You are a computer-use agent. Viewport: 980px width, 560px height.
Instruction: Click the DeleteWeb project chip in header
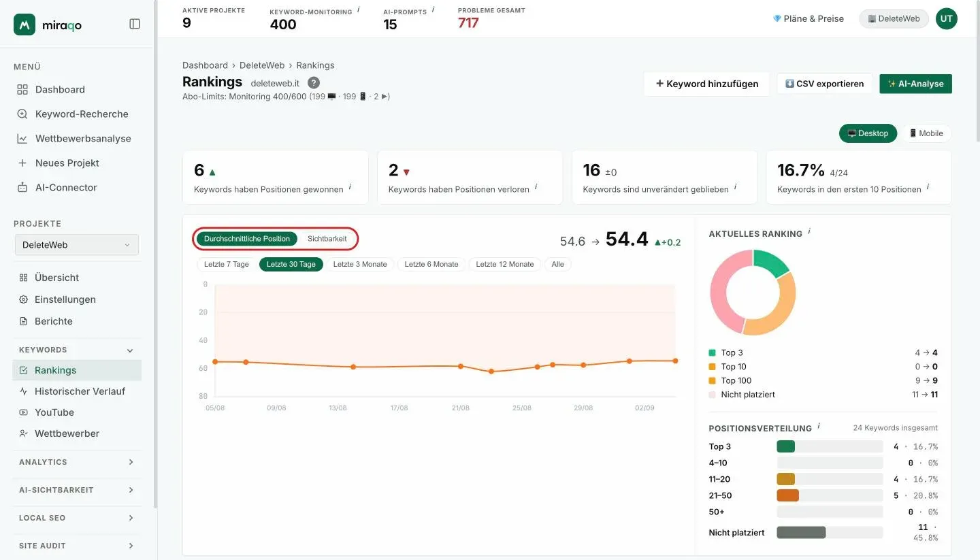pyautogui.click(x=894, y=18)
